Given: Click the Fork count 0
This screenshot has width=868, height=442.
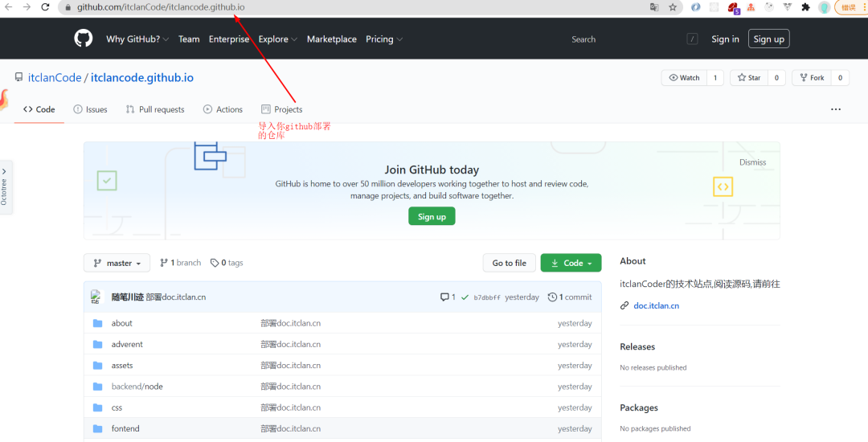Looking at the screenshot, I should pyautogui.click(x=841, y=77).
